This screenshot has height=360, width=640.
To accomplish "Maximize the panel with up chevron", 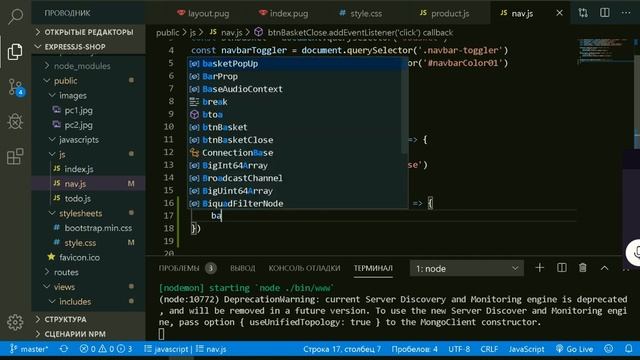I will 604,268.
